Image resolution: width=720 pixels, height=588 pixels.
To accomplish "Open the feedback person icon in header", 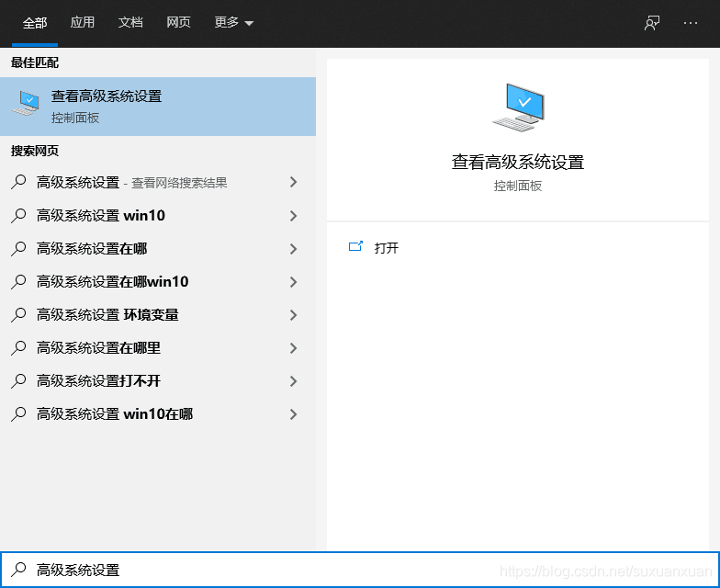I will pyautogui.click(x=652, y=22).
